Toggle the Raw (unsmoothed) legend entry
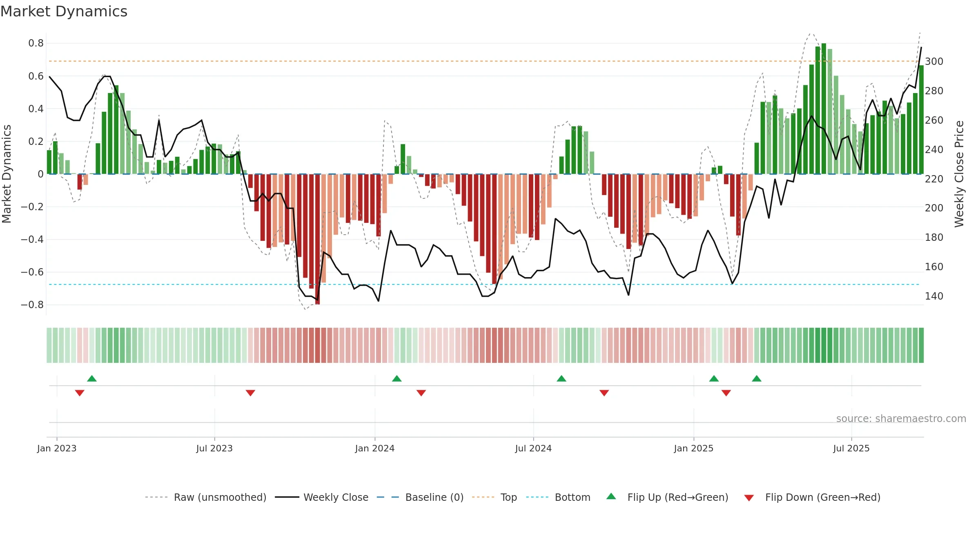 click(x=220, y=497)
